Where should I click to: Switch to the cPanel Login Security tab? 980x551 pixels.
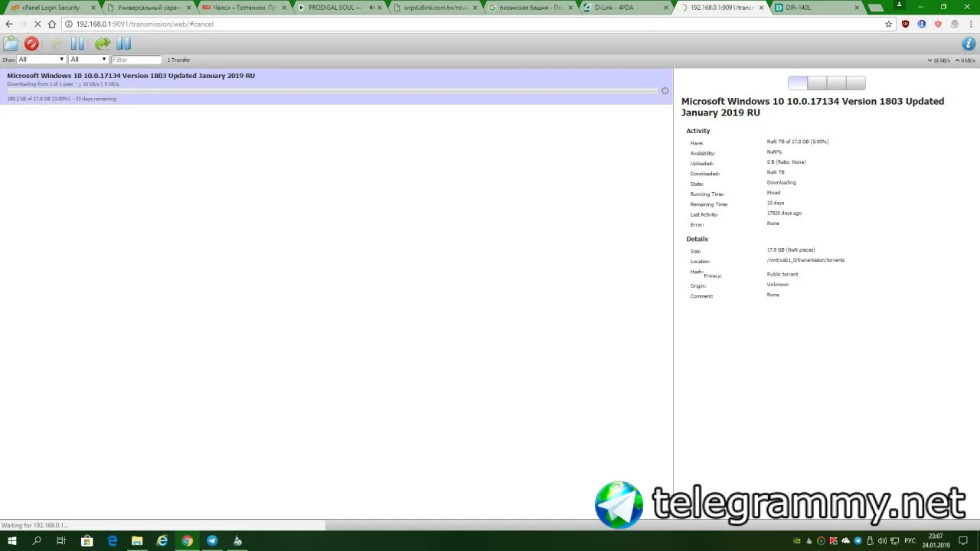51,8
